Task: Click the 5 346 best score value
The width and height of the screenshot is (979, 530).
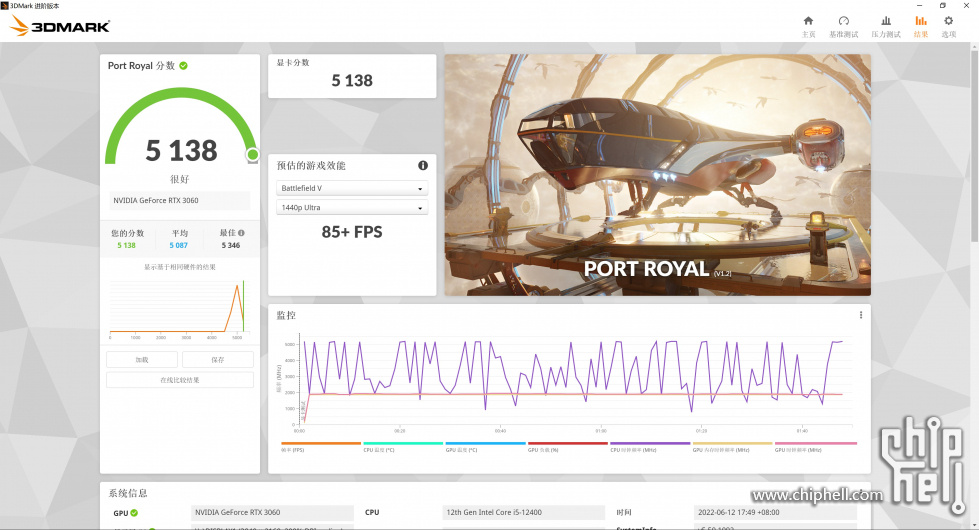Action: tap(230, 245)
